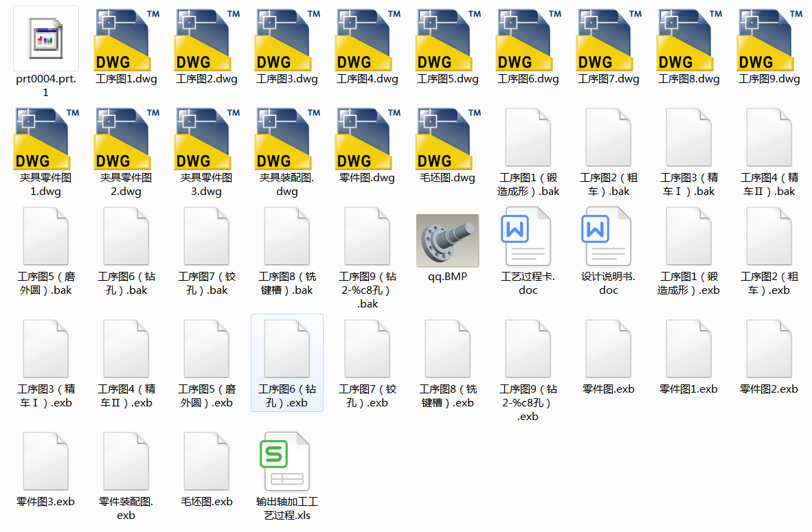The width and height of the screenshot is (812, 532).
Task: Click the file name text "工序图1.dwg"
Action: (x=126, y=79)
